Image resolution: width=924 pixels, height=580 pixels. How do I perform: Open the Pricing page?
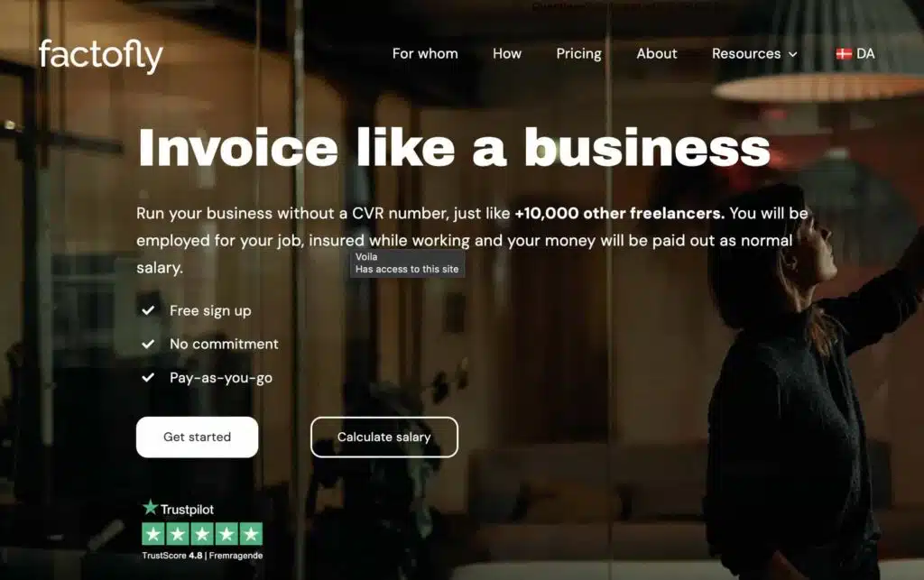click(578, 53)
